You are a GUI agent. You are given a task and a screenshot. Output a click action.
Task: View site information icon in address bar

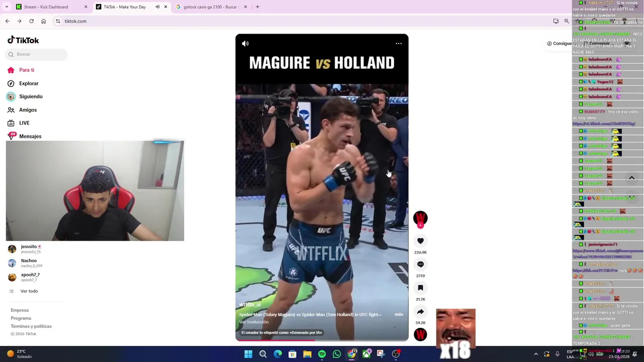[58, 21]
